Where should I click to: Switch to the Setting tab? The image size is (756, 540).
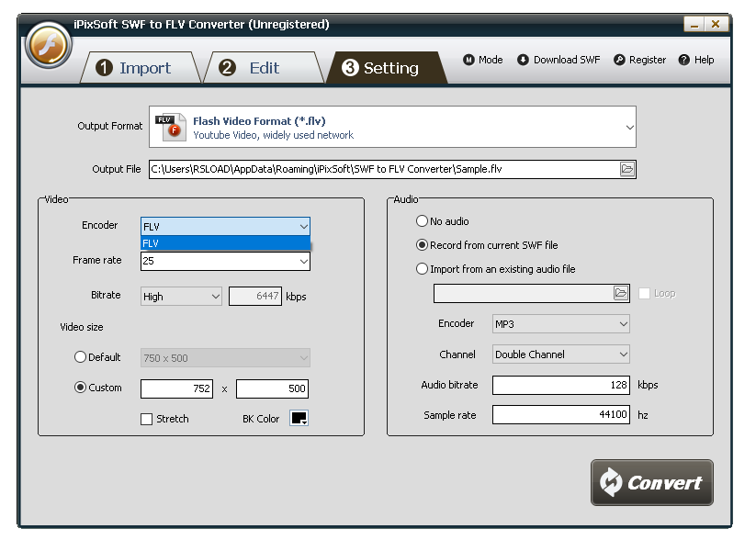(x=386, y=68)
